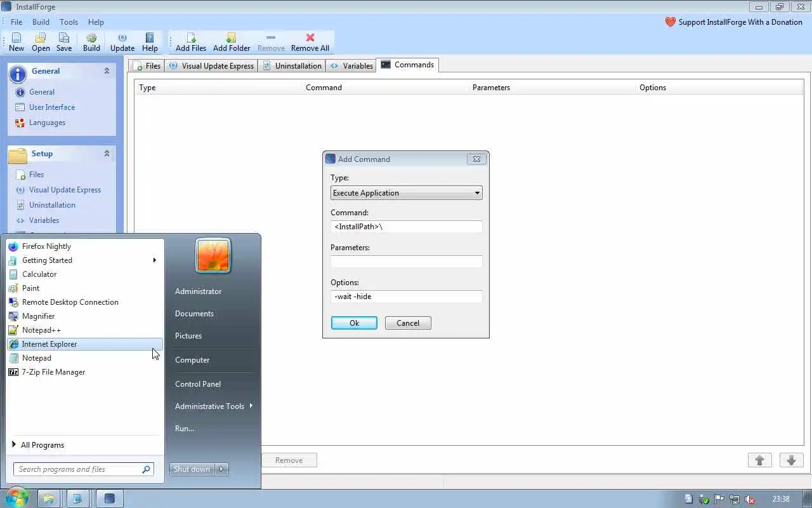812x508 pixels.
Task: Click the Update toolbar icon
Action: point(122,42)
